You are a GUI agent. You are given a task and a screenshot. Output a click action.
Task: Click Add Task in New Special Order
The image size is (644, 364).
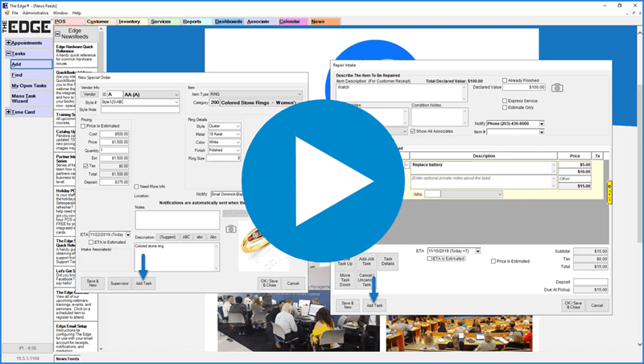144,283
